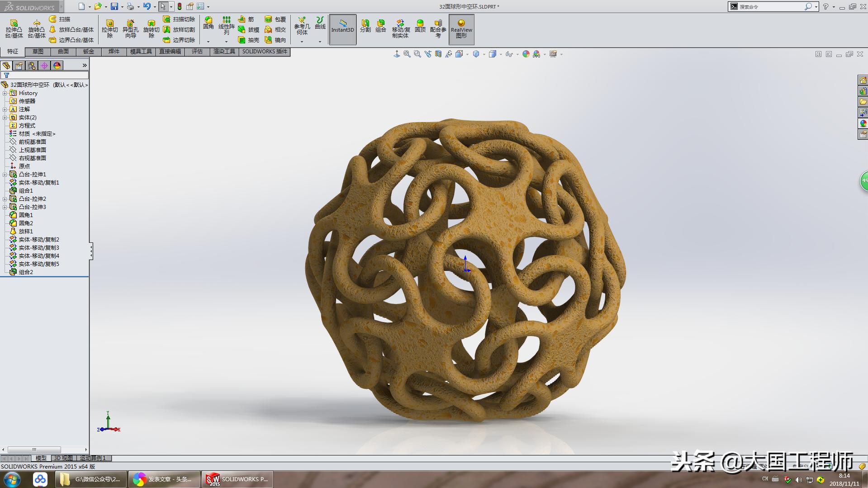The image size is (868, 488).
Task: Click Zoom to Fit in heads-up toolbar
Action: [x=406, y=54]
